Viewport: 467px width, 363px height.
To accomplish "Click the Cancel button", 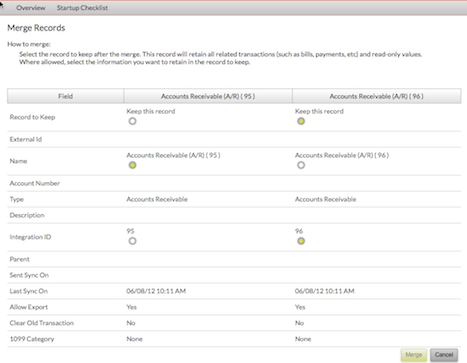I will point(444,355).
